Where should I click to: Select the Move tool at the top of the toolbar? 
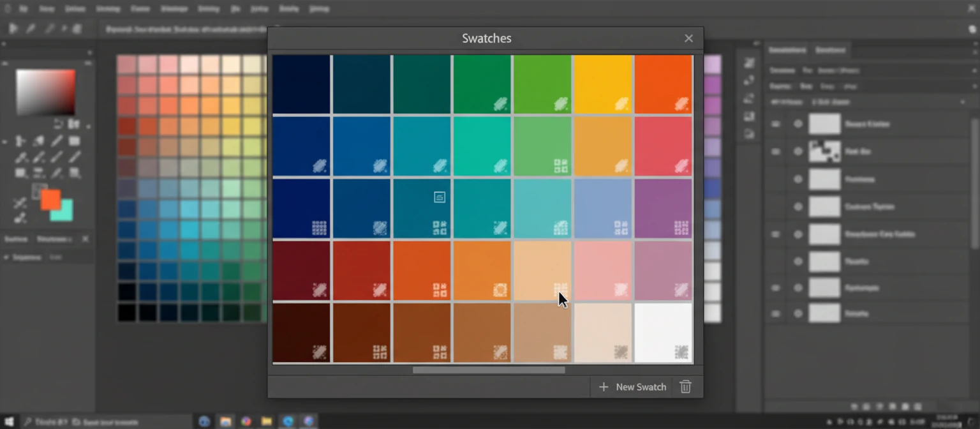click(x=14, y=28)
